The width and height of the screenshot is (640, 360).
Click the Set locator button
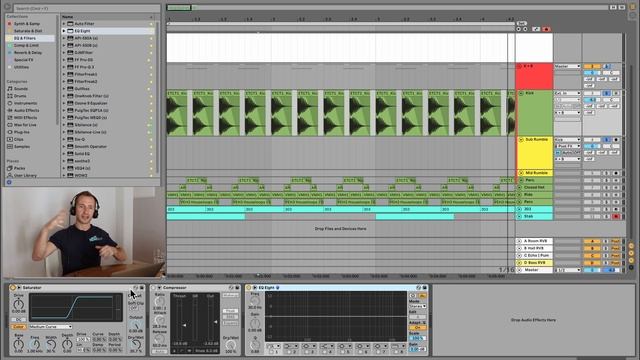point(521,23)
